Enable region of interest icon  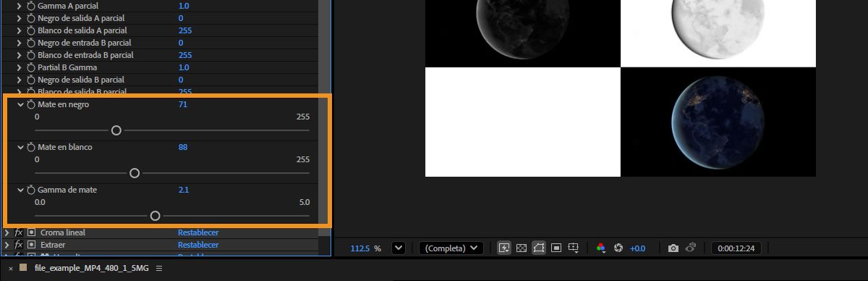click(556, 248)
